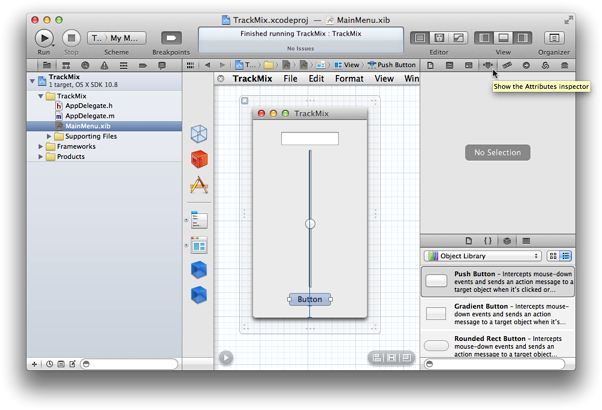602x410 pixels.
Task: Switch to the Standard editor
Action: 420,38
